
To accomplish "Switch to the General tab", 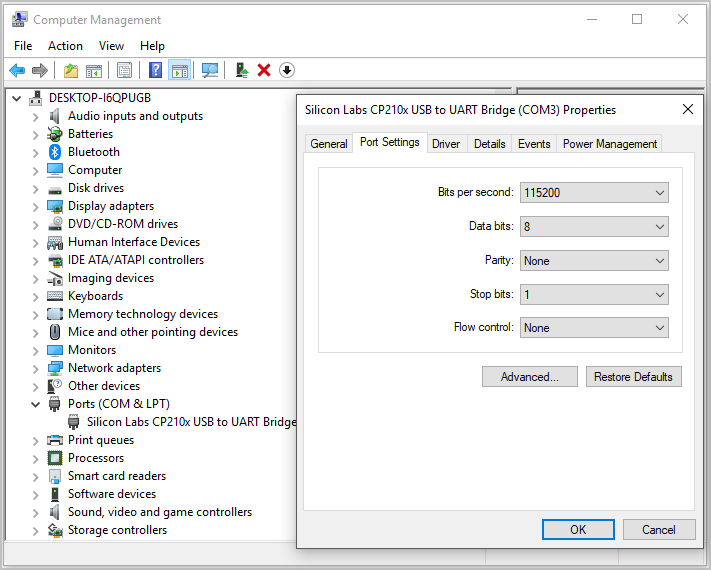I will pyautogui.click(x=329, y=144).
